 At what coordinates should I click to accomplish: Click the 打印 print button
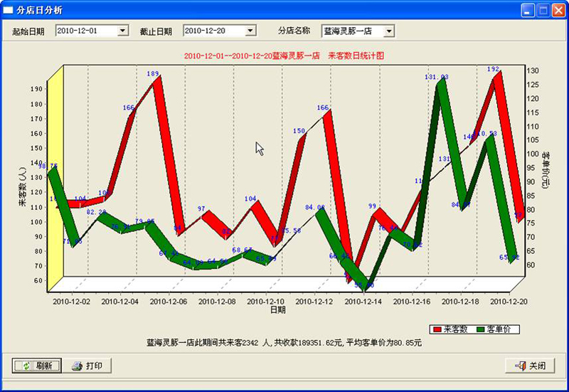pos(87,366)
